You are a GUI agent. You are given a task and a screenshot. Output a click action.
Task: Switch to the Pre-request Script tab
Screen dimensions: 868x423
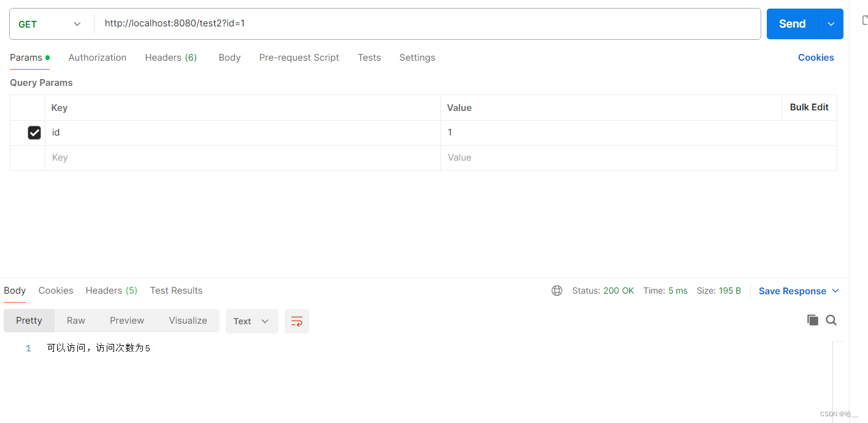tap(299, 57)
